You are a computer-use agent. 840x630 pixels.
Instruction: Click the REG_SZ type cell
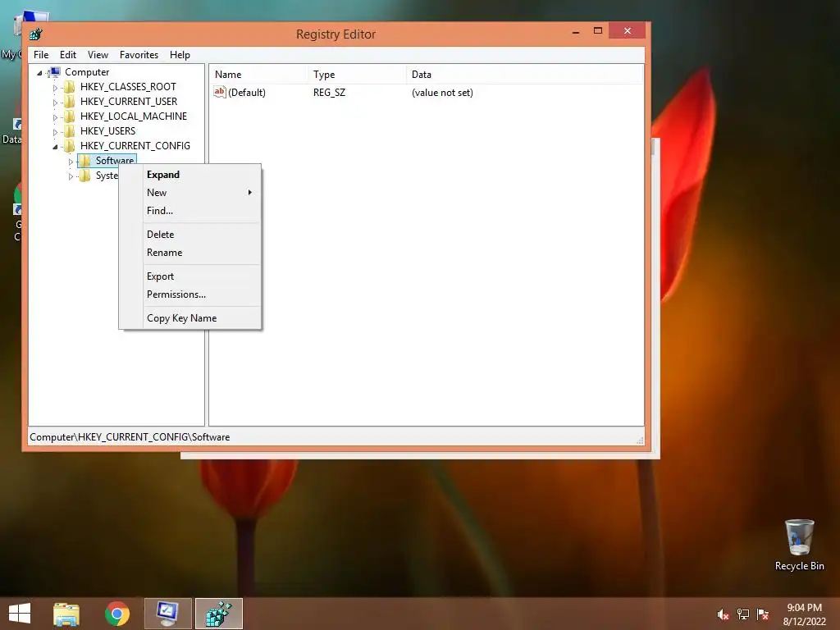click(x=329, y=93)
